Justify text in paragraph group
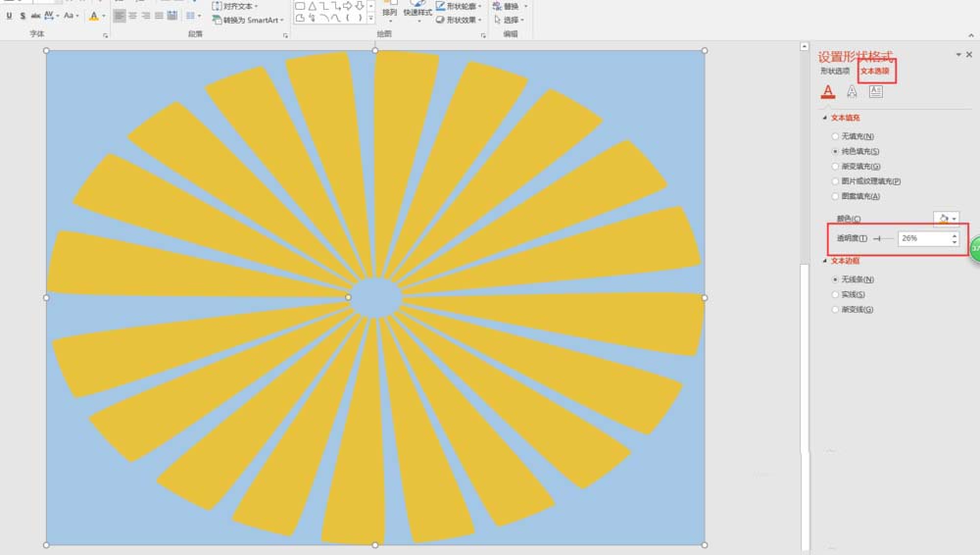This screenshot has width=980, height=555. [x=159, y=16]
